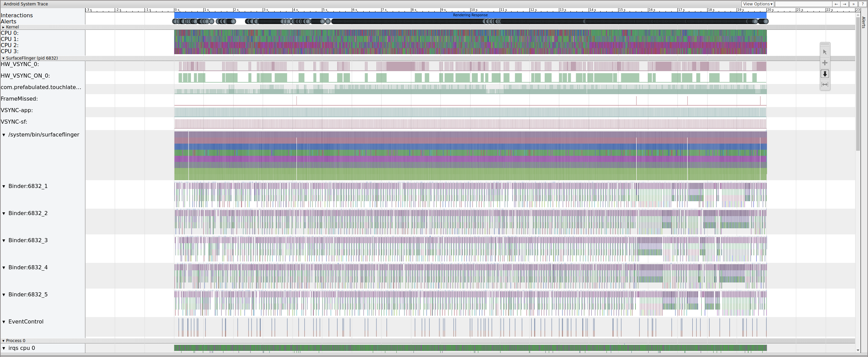The height and width of the screenshot is (357, 868).
Task: Collapse the Process 0 section
Action: click(x=3, y=341)
